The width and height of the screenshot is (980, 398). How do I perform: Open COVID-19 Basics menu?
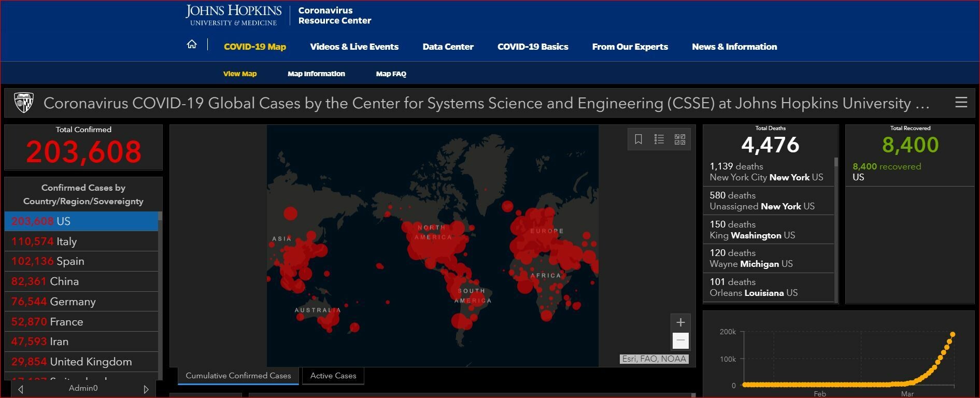coord(533,47)
